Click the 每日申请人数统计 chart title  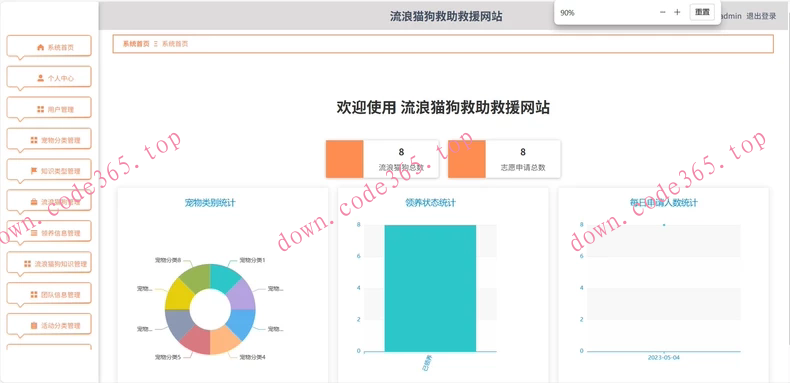coord(664,203)
